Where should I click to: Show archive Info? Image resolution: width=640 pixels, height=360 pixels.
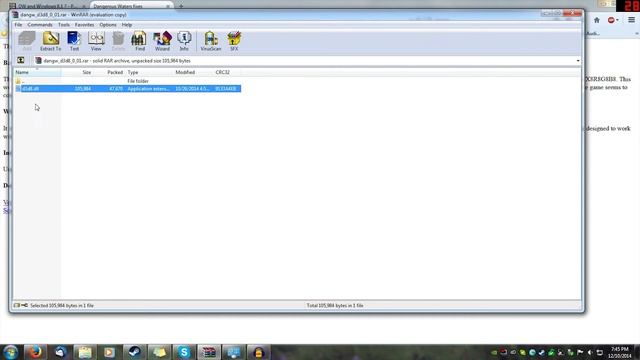pyautogui.click(x=184, y=41)
